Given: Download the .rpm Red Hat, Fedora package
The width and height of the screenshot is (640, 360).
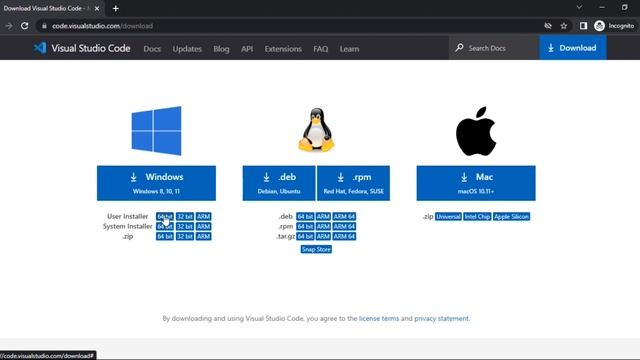Looking at the screenshot, I should 353,183.
